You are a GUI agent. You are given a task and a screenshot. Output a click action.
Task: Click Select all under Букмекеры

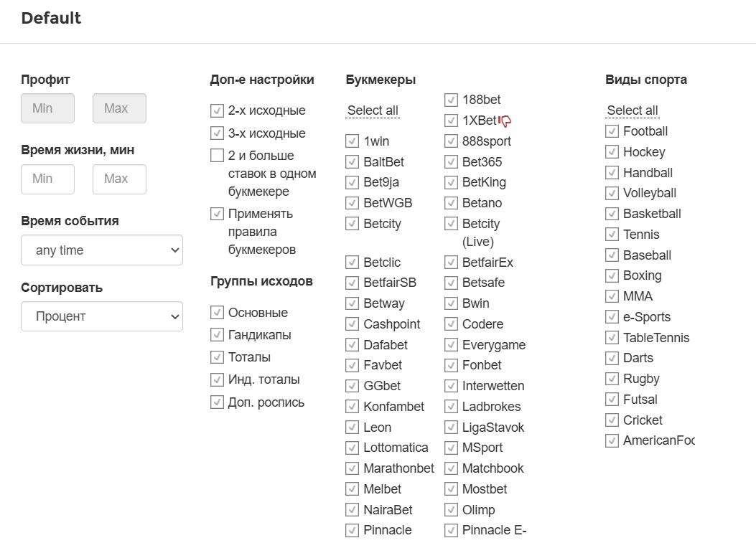pos(373,110)
